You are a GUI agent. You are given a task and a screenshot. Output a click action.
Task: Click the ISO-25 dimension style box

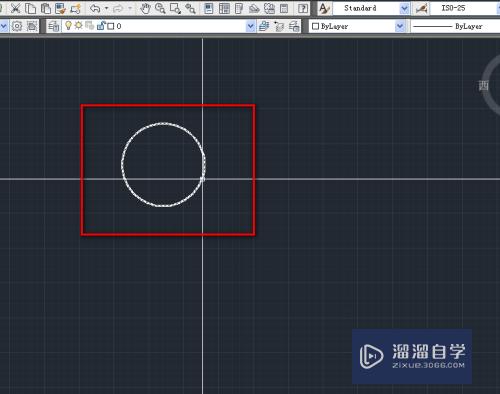(x=465, y=8)
